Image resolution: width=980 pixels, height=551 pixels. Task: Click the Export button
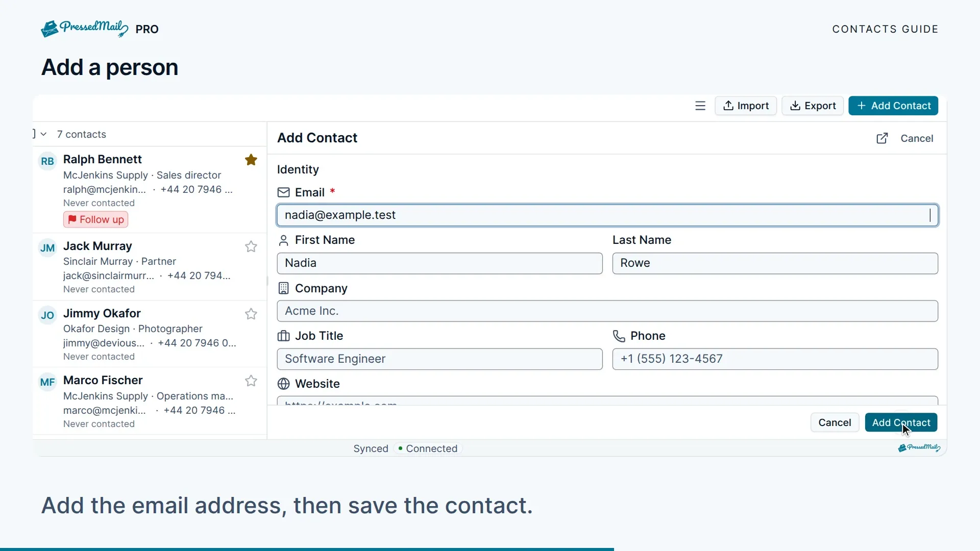tap(813, 106)
